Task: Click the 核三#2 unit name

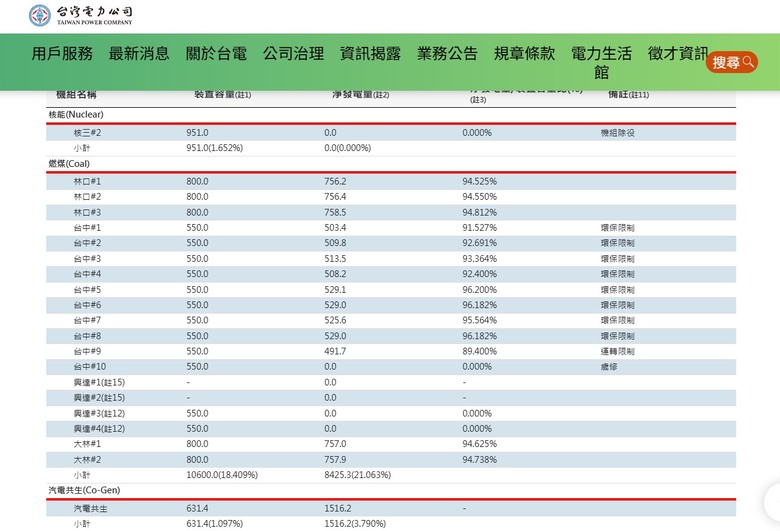Action: point(88,133)
